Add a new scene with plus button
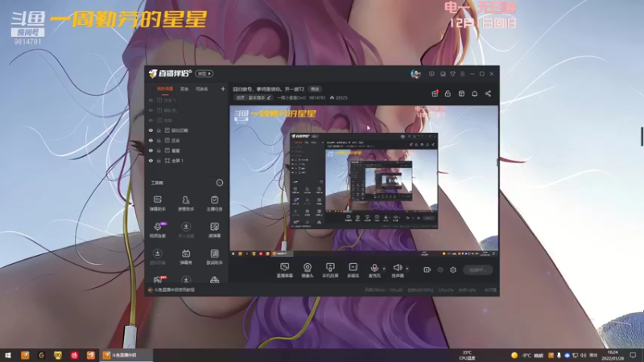The image size is (644, 362). pos(223,88)
